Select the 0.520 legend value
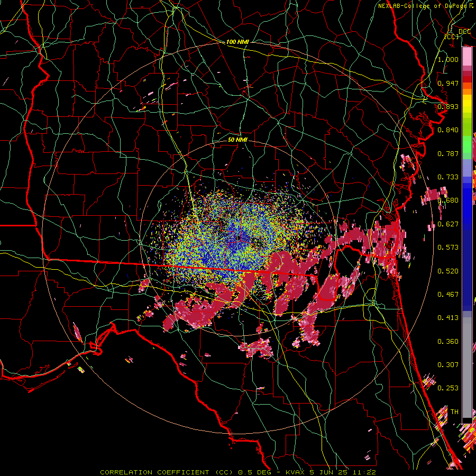 tap(448, 271)
